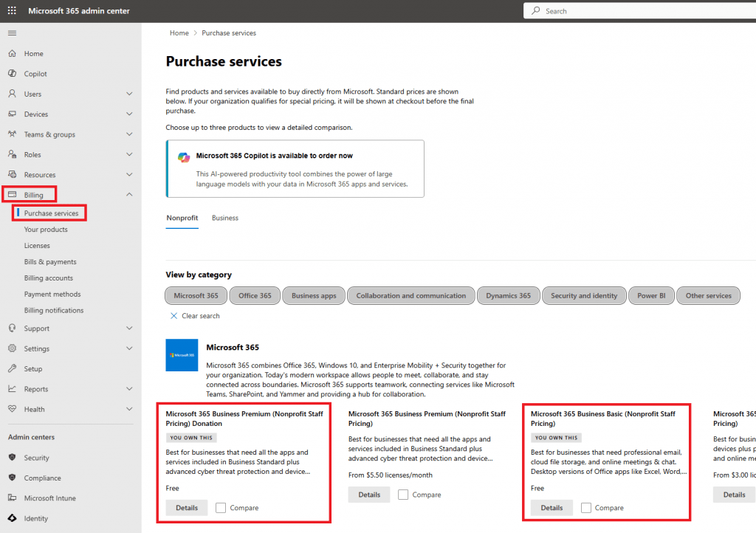Open the app launcher waffle icon
This screenshot has width=756, height=533.
coord(12,10)
